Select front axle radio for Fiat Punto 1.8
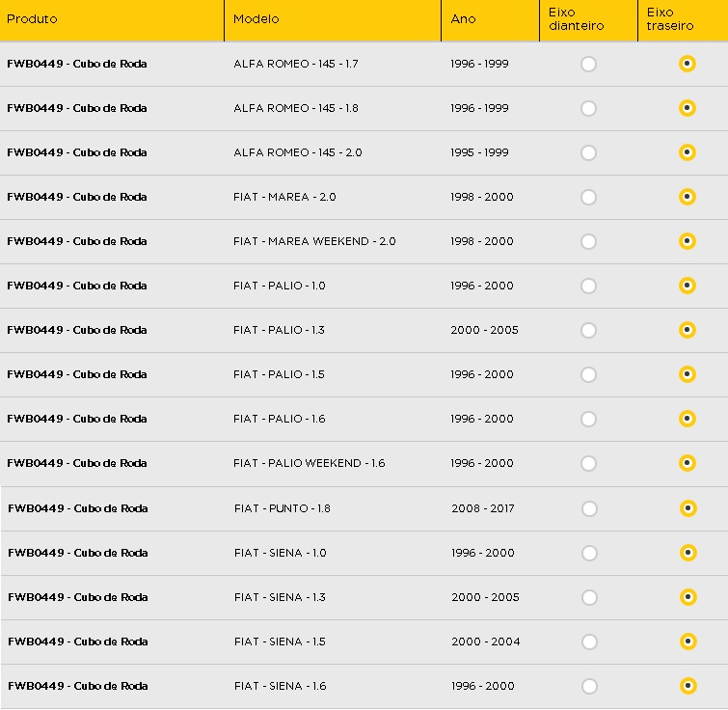The height and width of the screenshot is (710, 728). coord(589,509)
